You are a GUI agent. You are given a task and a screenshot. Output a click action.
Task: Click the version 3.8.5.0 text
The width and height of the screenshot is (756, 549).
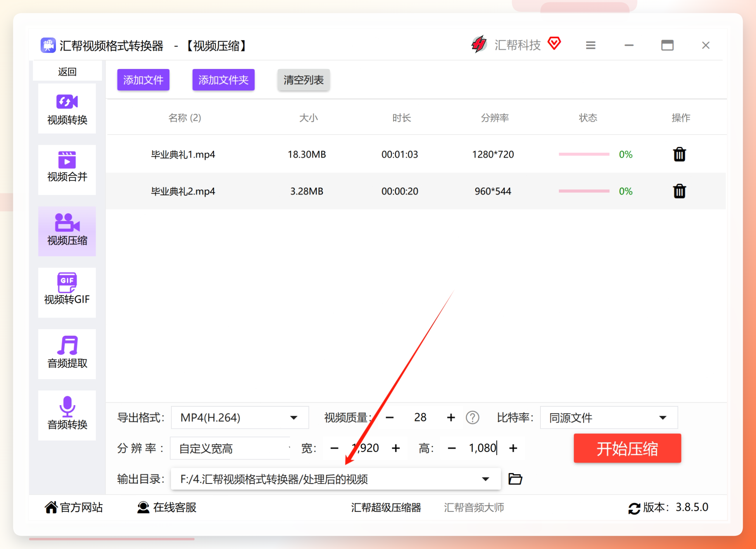[692, 507]
